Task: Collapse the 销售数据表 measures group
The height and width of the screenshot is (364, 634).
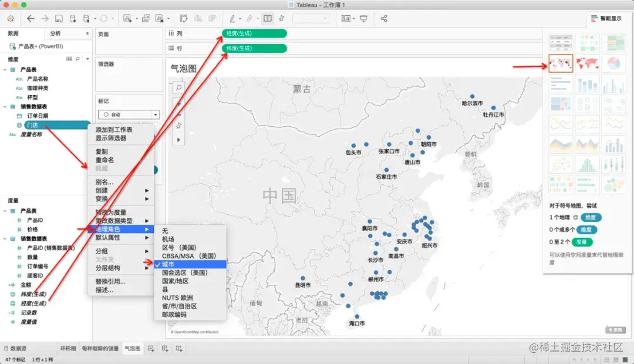Action: pos(5,238)
